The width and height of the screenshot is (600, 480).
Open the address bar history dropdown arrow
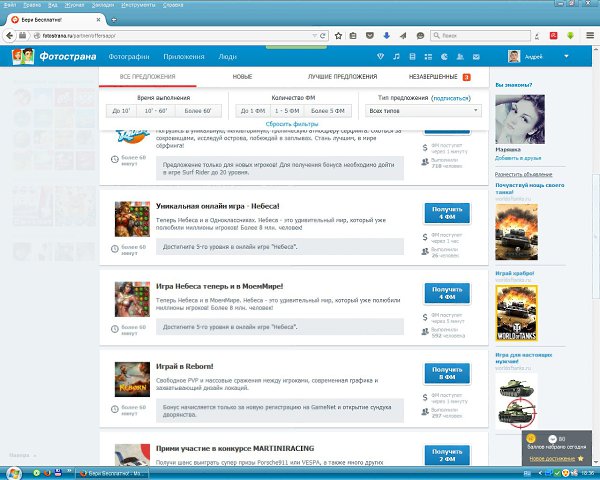(314, 36)
